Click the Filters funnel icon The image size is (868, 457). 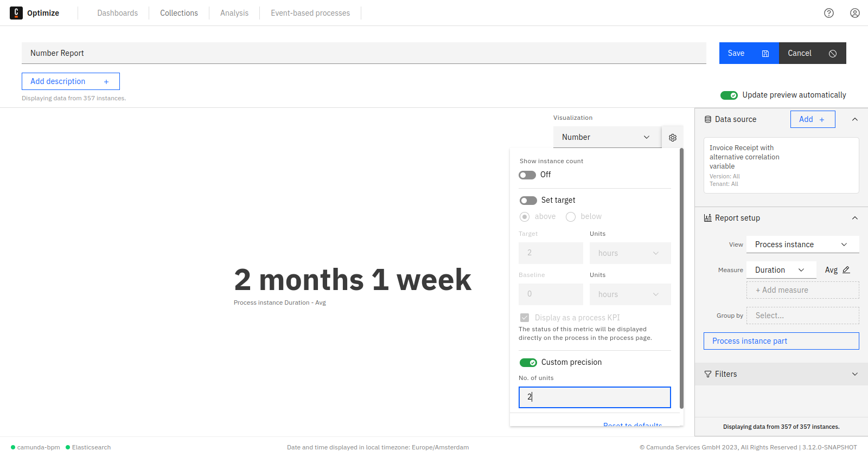pyautogui.click(x=707, y=374)
